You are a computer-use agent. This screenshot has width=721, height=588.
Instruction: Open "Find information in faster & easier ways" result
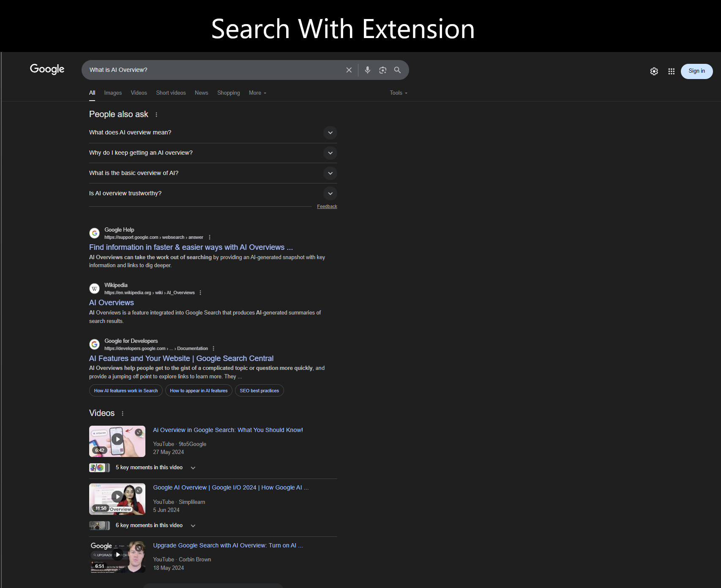point(191,247)
